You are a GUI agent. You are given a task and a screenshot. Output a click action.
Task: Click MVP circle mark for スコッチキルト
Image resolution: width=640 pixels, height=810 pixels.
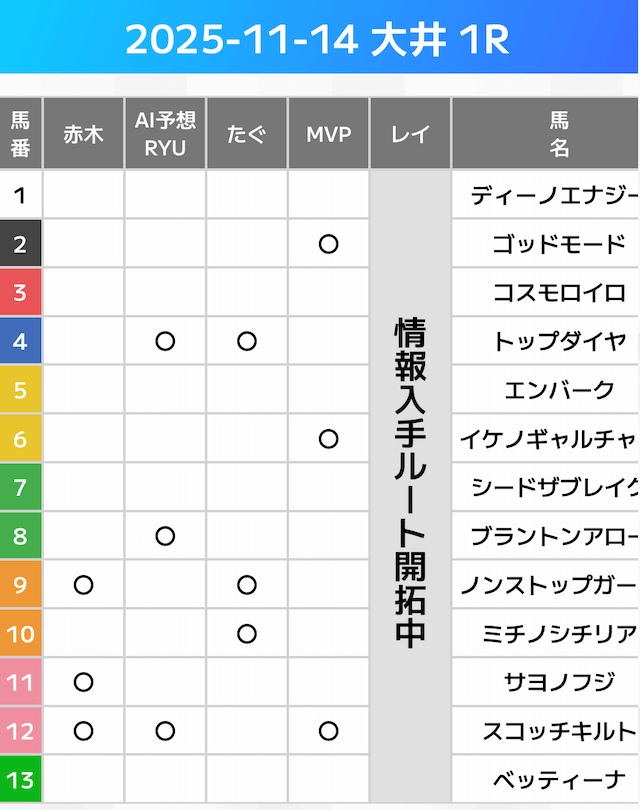[x=328, y=731]
